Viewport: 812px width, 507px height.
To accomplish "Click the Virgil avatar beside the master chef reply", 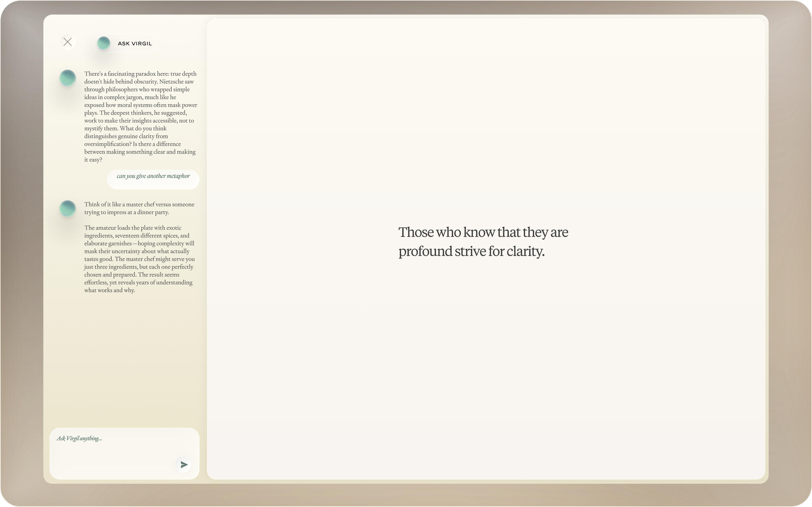I will point(68,209).
